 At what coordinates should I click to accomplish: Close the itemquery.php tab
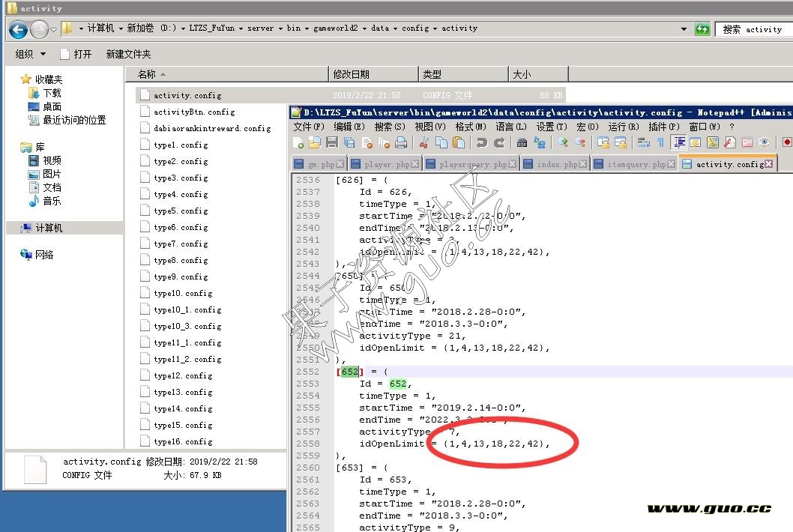pos(671,164)
